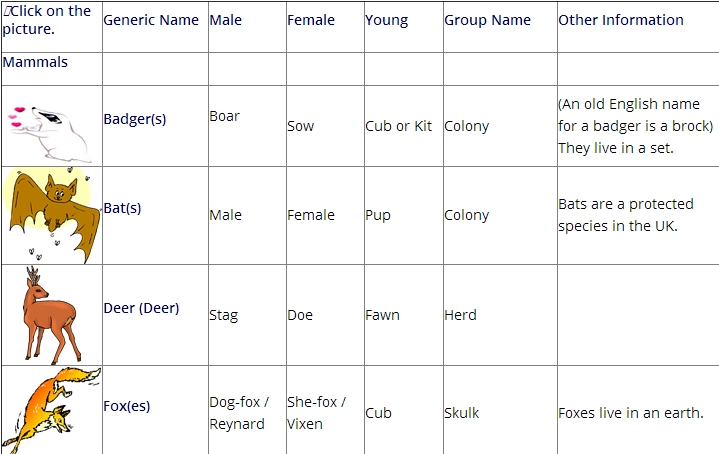This screenshot has width=719, height=454.
Task: Open the Bat(s) link
Action: coord(122,208)
